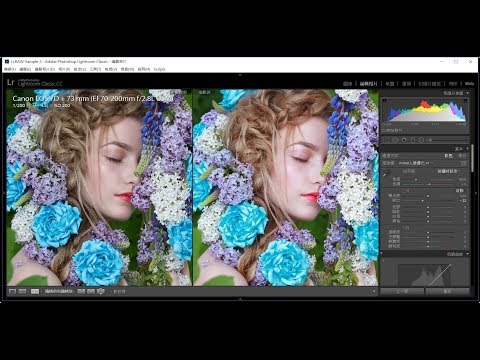This screenshot has height=360, width=480.
Task: Enable the soft proofing checkbox in toolbar
Action: click(x=110, y=291)
